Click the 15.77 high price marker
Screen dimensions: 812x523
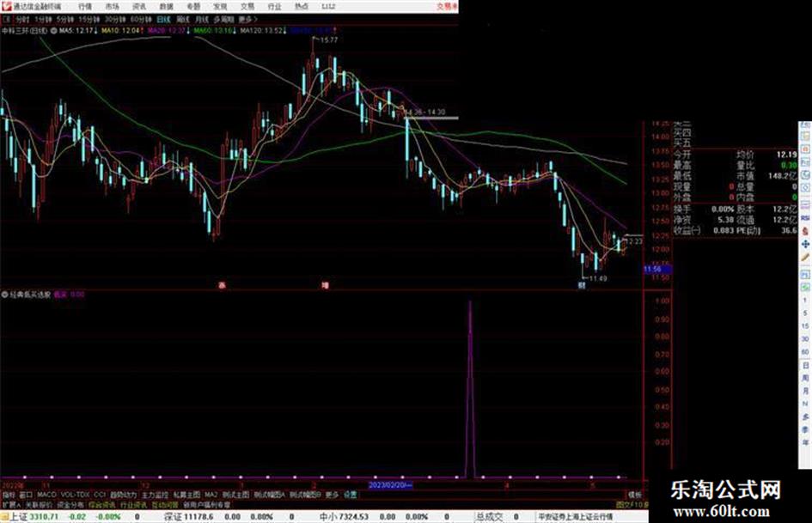[329, 40]
